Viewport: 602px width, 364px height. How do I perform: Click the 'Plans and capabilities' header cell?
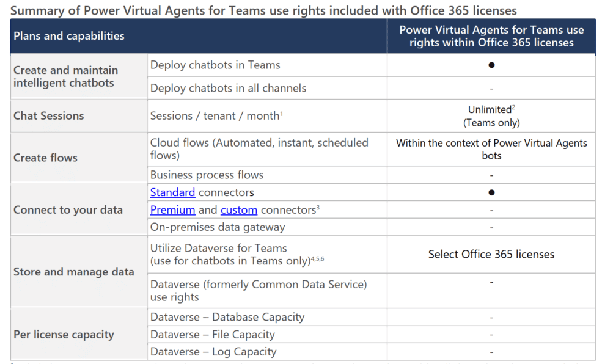[199, 36]
